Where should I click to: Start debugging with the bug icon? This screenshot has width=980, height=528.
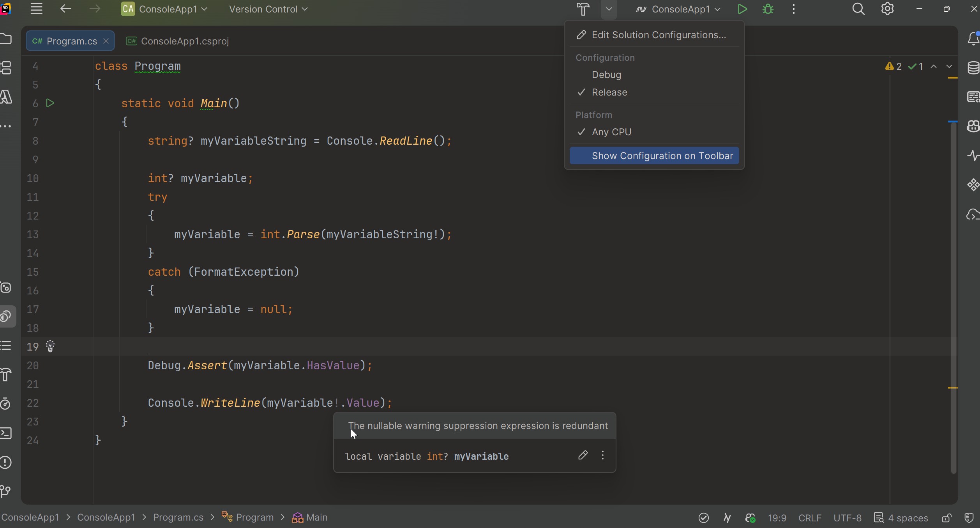click(x=768, y=9)
